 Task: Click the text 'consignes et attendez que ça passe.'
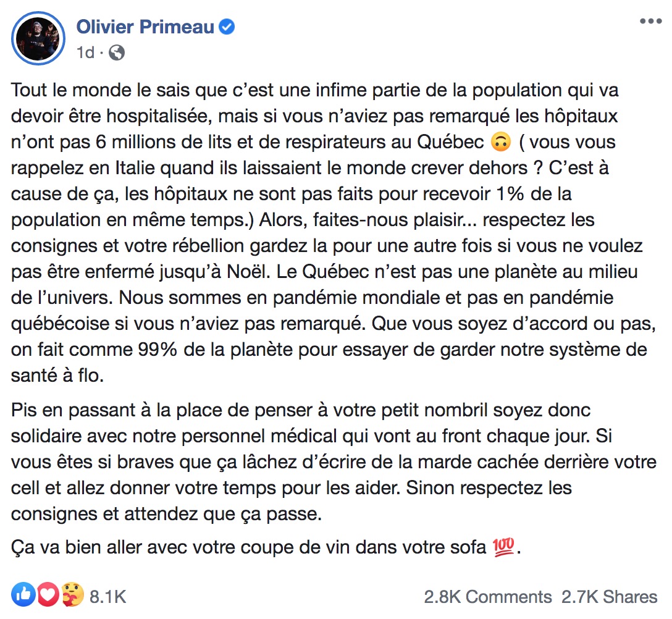click(166, 514)
